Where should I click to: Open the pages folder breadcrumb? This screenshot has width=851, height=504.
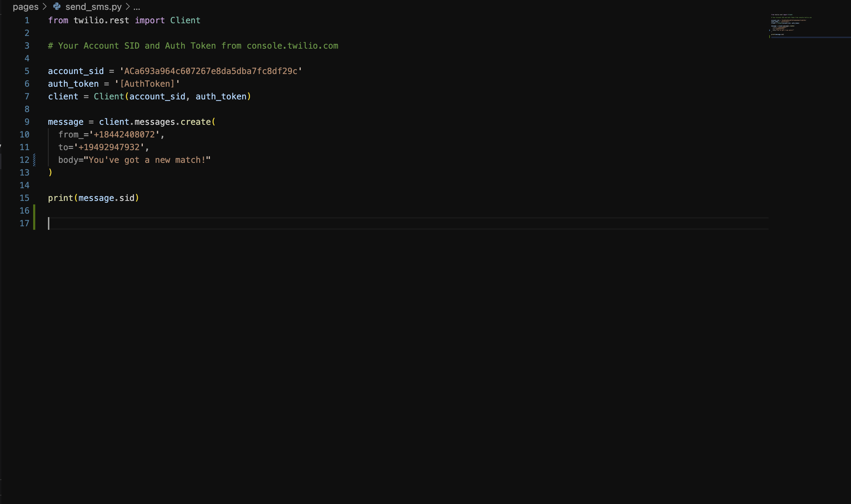25,7
